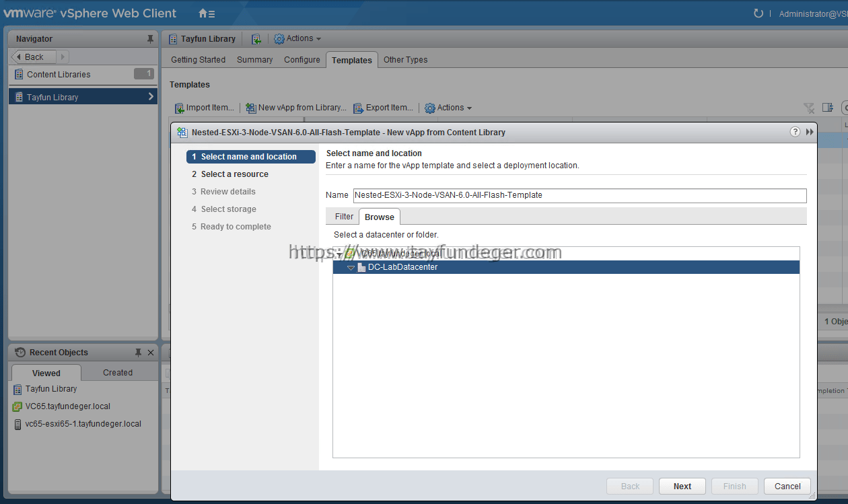
Task: Click the library action icon beside Tayfun Library title
Action: [256, 39]
